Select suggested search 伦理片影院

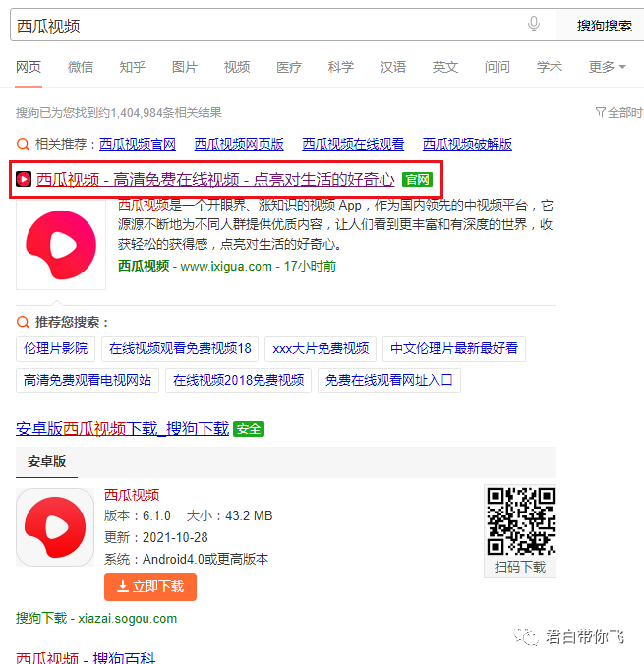[x=55, y=349]
